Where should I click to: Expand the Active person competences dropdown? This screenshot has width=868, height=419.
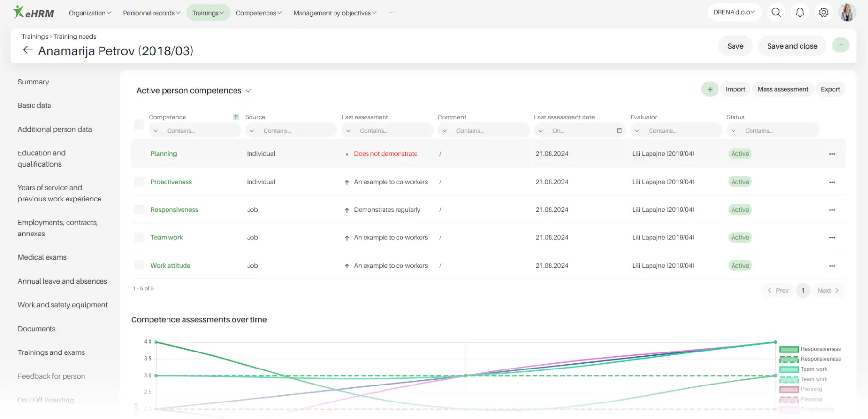tap(248, 91)
